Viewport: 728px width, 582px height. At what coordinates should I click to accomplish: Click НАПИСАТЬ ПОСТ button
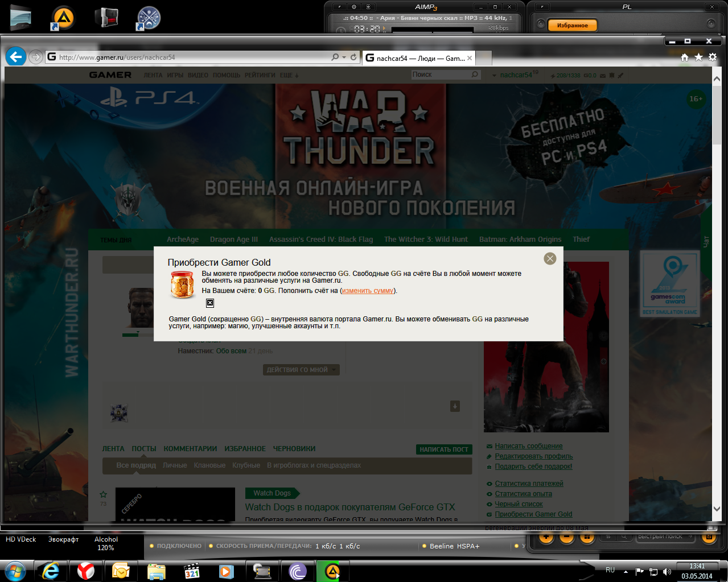[444, 449]
